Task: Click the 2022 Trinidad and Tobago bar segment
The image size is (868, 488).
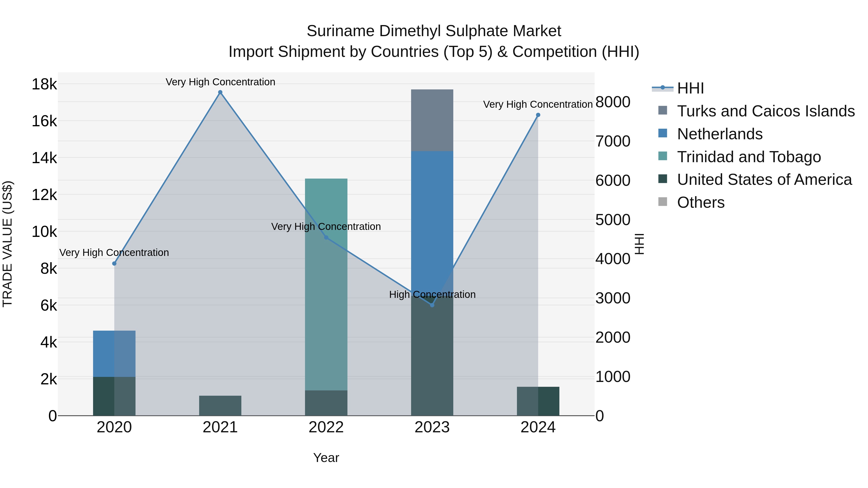Action: pyautogui.click(x=326, y=285)
